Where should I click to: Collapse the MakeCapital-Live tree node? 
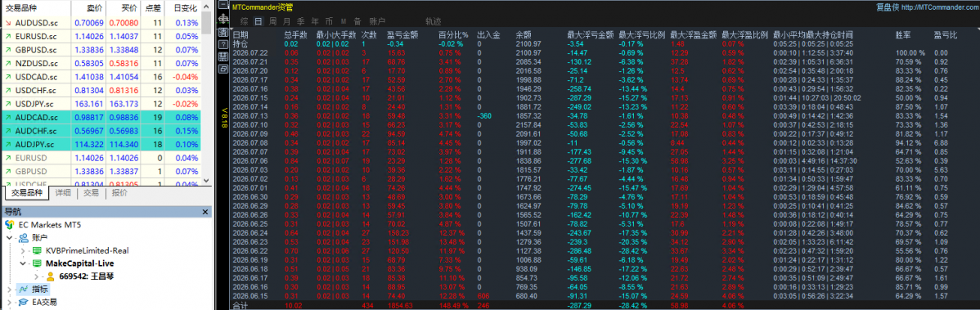coord(23,263)
